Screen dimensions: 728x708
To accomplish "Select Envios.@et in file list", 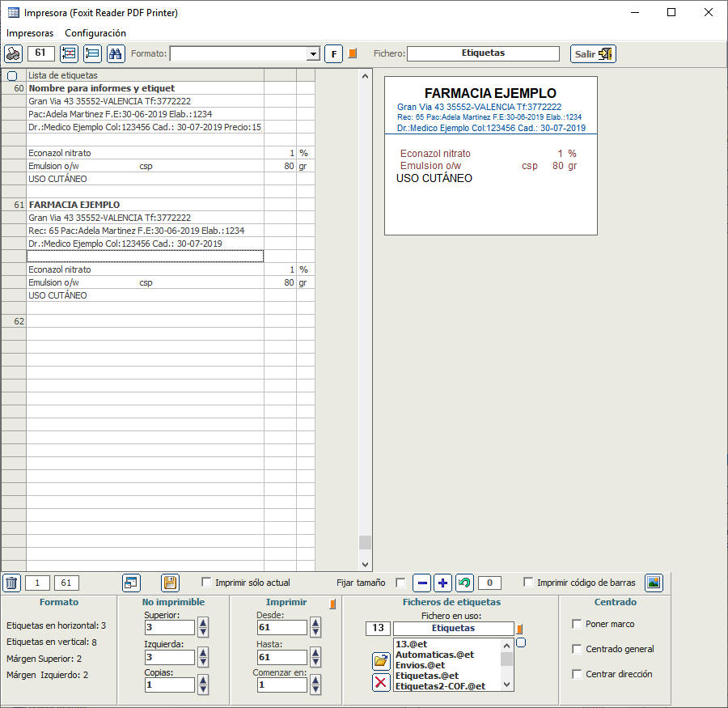I will coord(420,665).
